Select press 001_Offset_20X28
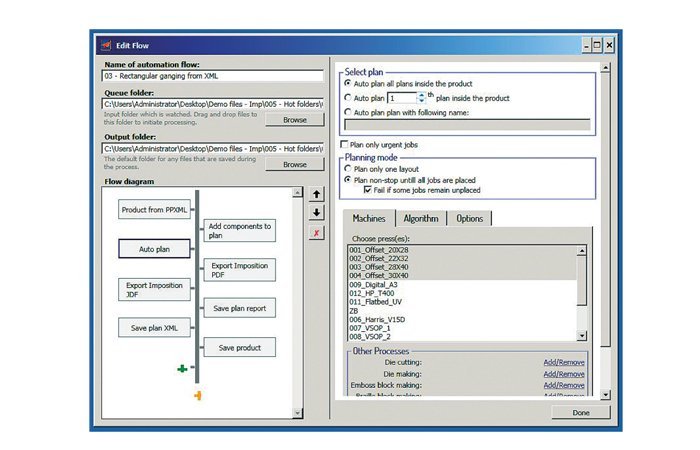 (x=462, y=250)
